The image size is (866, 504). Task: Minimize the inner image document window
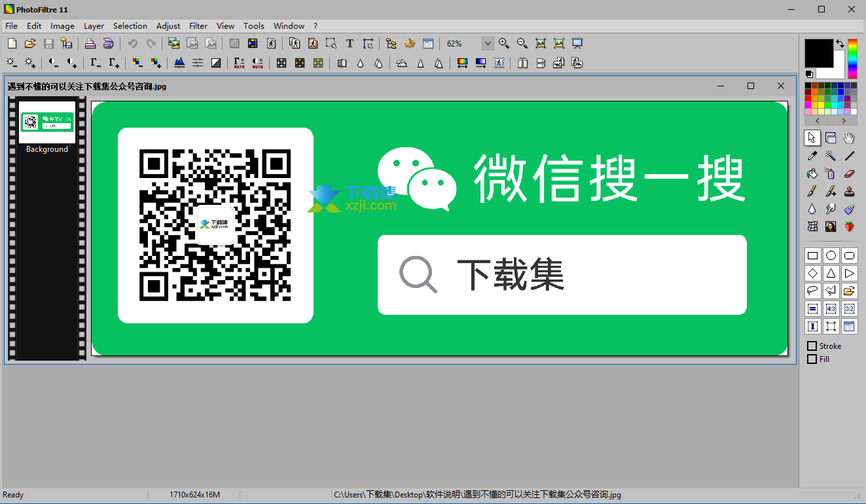(x=721, y=86)
